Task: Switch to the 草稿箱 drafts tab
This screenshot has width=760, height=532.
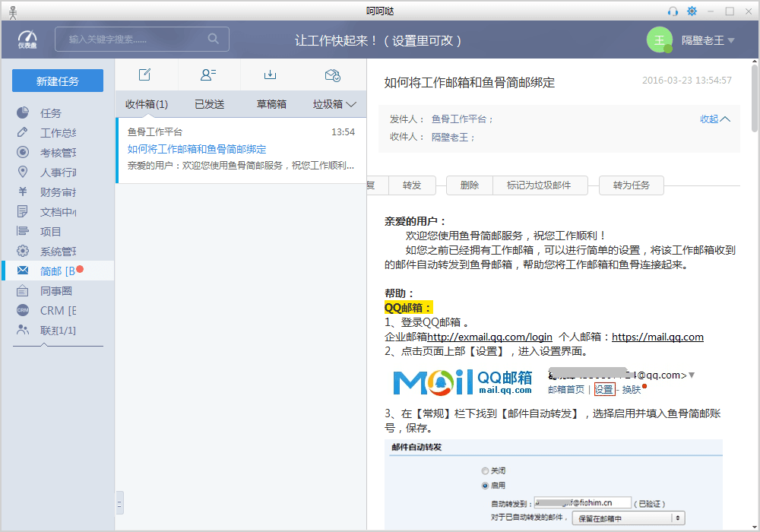Action: (x=271, y=104)
